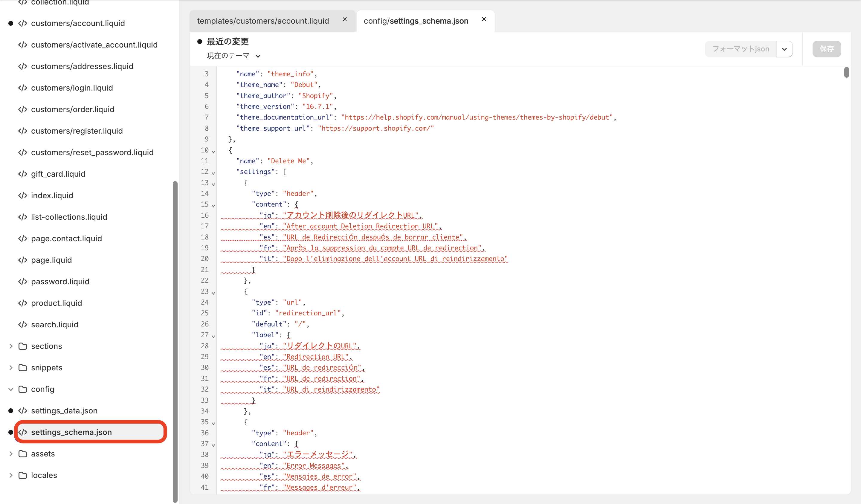861x504 pixels.
Task: Fold code block at line 35
Action: point(213,423)
